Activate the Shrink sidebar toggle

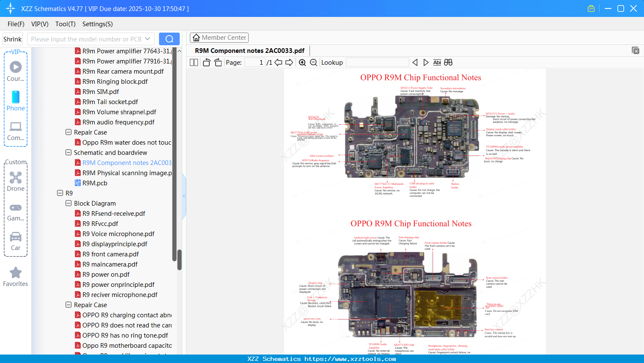tap(12, 38)
